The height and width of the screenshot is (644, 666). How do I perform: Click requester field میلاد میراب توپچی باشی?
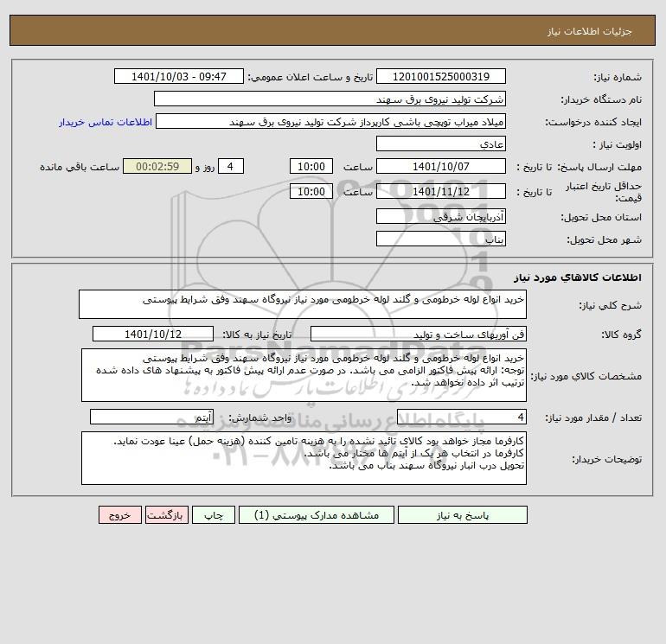(x=331, y=121)
